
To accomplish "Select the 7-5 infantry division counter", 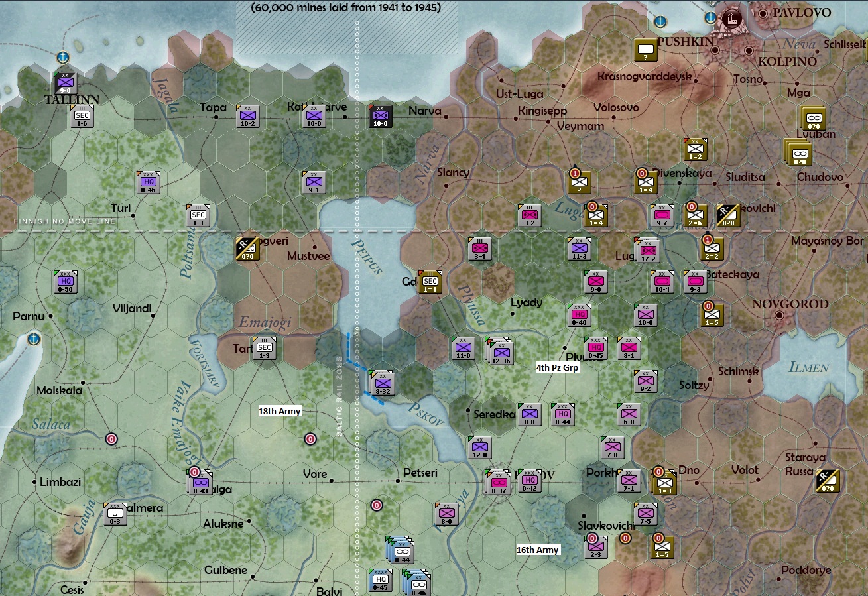I will [x=645, y=514].
